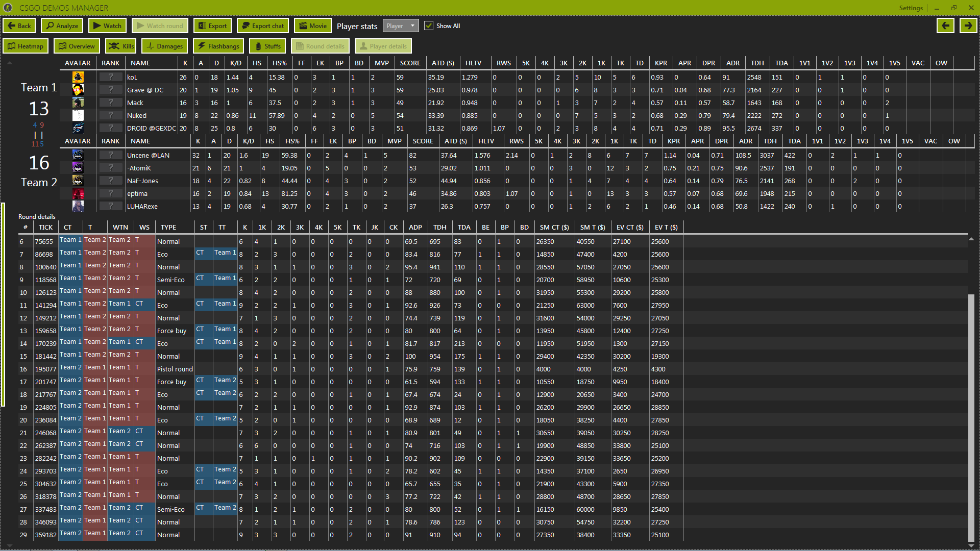Viewport: 980px width, 551px height.
Task: Export the demo data
Action: (212, 26)
